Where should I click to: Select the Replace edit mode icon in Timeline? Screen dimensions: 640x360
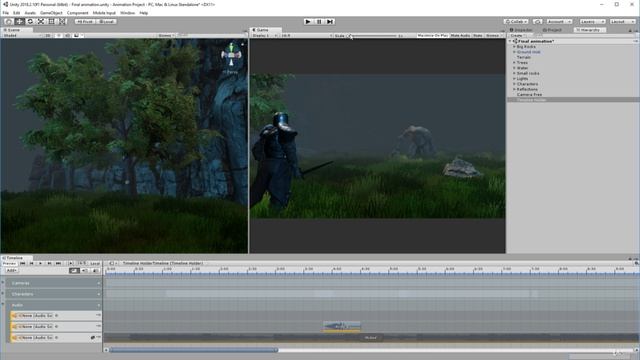(96, 271)
